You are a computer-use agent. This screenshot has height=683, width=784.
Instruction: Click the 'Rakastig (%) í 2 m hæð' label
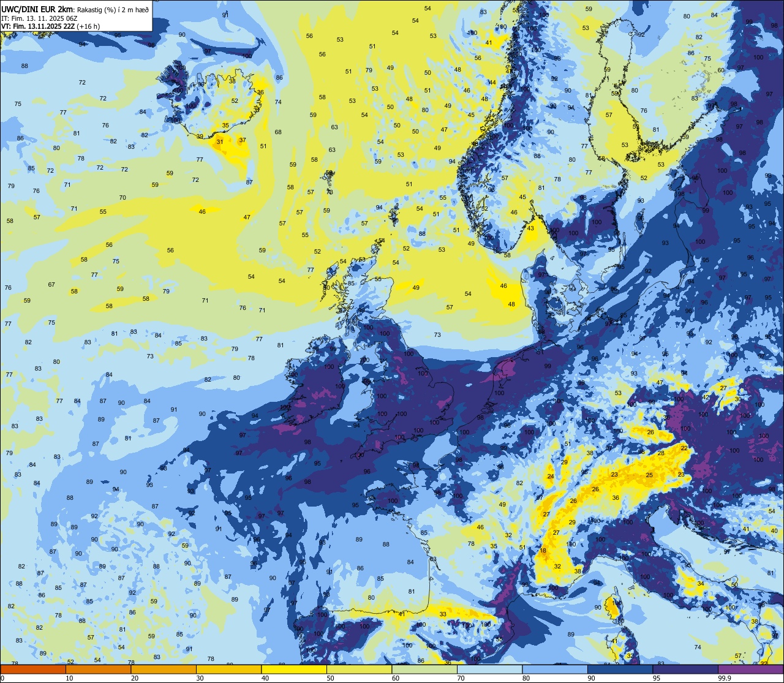pos(113,9)
